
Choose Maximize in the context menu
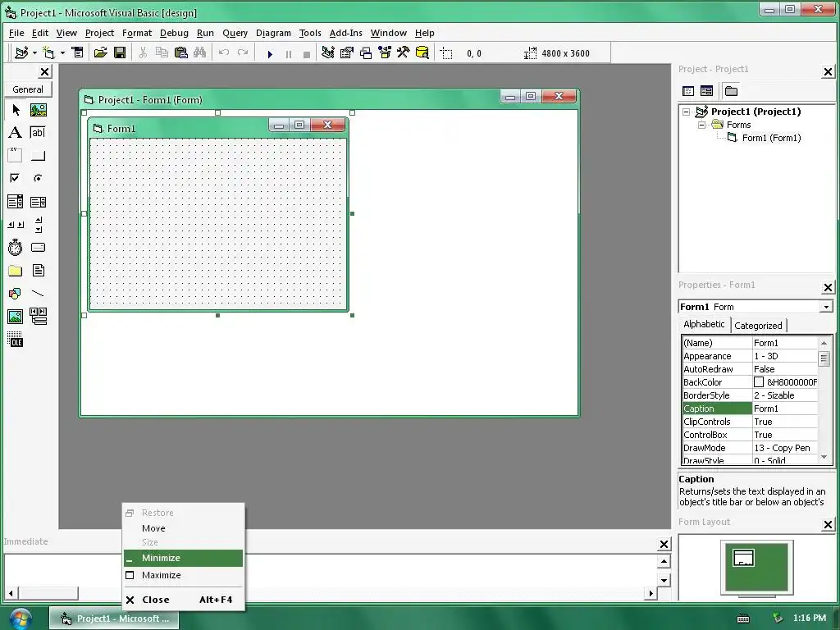coord(183,575)
